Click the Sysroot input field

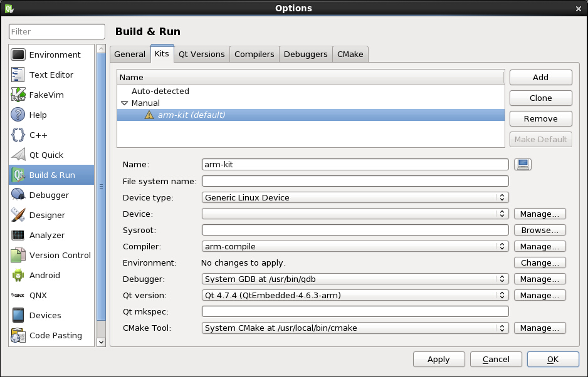pyautogui.click(x=355, y=231)
